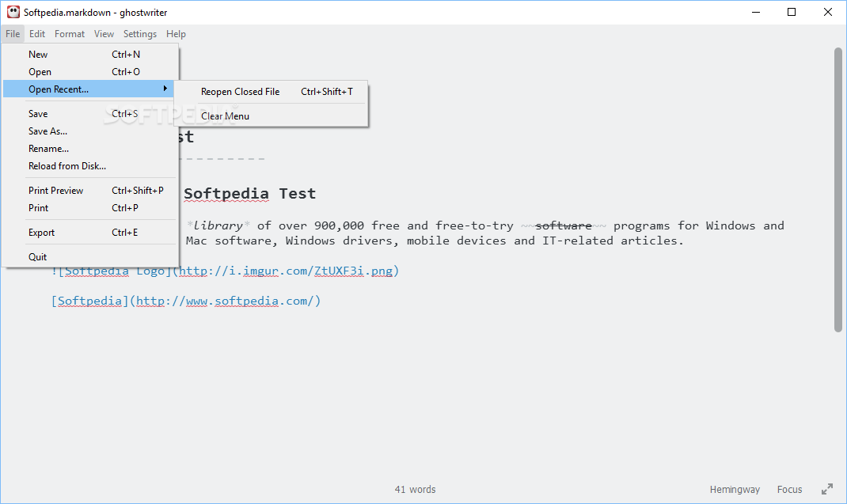Minimize the ghostwriter window
The width and height of the screenshot is (847, 504).
click(756, 12)
